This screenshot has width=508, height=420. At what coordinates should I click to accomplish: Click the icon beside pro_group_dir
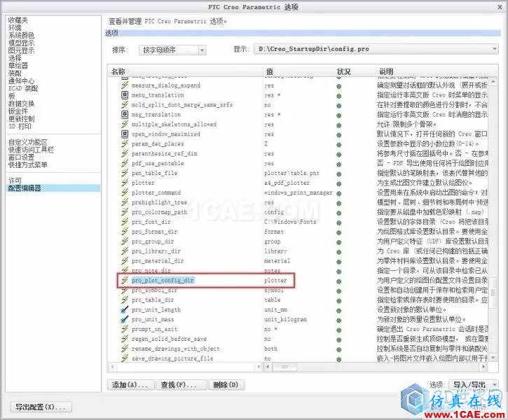[x=125, y=241]
